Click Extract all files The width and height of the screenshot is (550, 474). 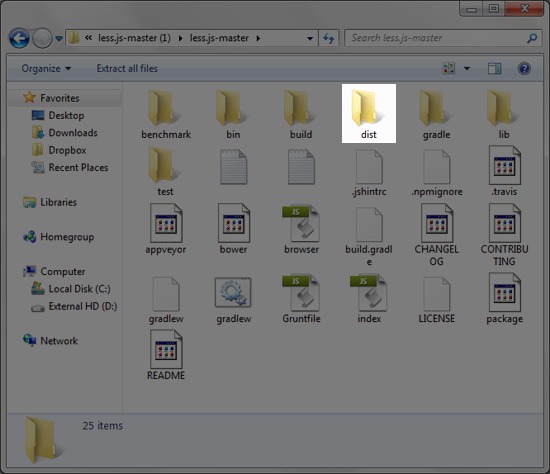pos(127,68)
